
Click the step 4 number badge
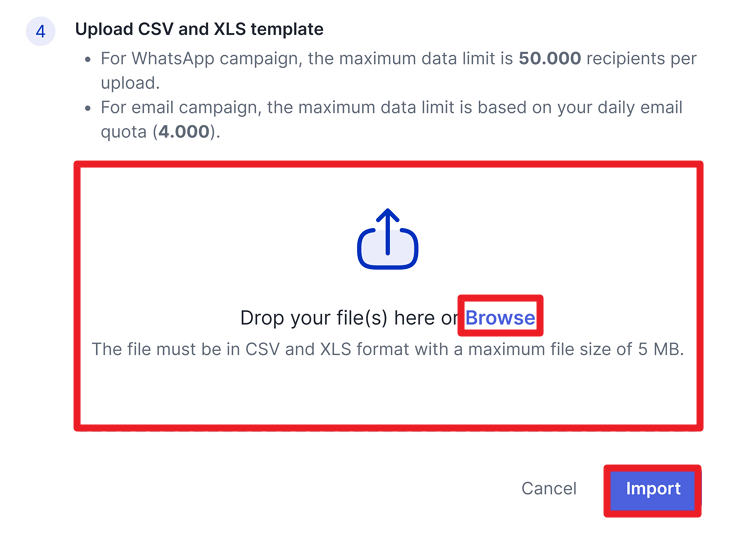(x=40, y=31)
